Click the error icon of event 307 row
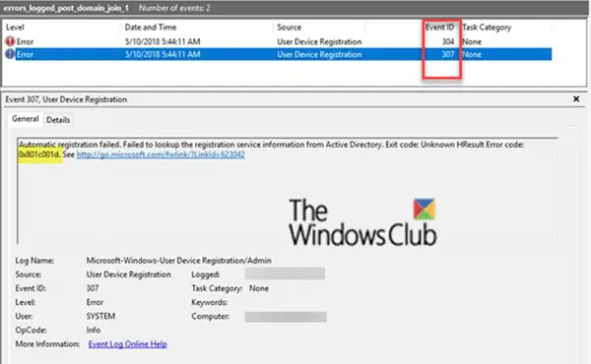 pyautogui.click(x=10, y=54)
